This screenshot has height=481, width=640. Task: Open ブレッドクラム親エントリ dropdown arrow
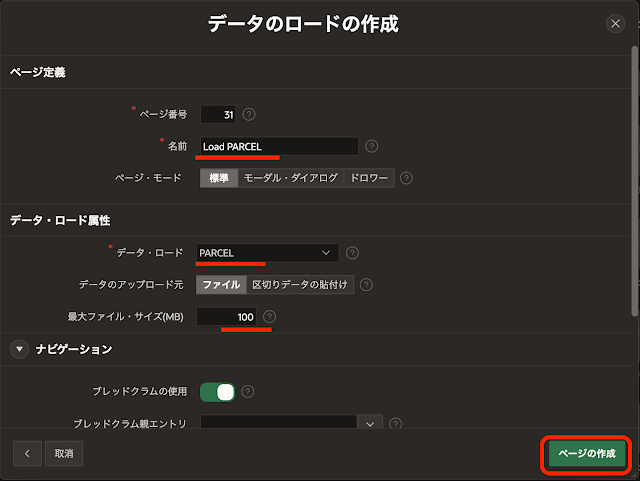[x=370, y=423]
